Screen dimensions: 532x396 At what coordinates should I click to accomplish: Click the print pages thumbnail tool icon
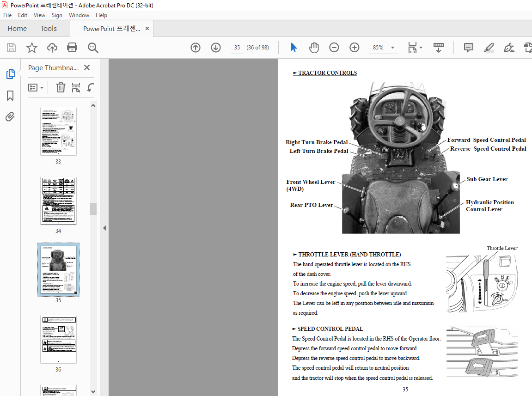[x=76, y=87]
